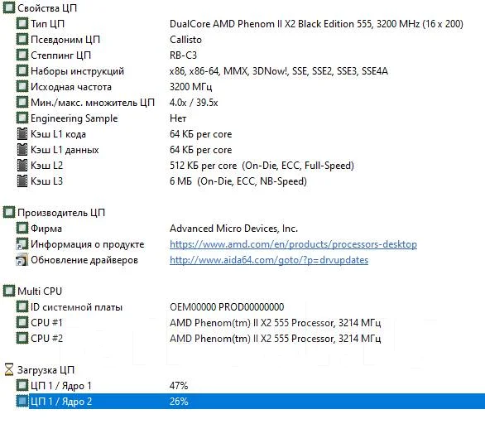The height and width of the screenshot is (448, 485).
Task: Click the Callisto value
Action: [x=185, y=40]
